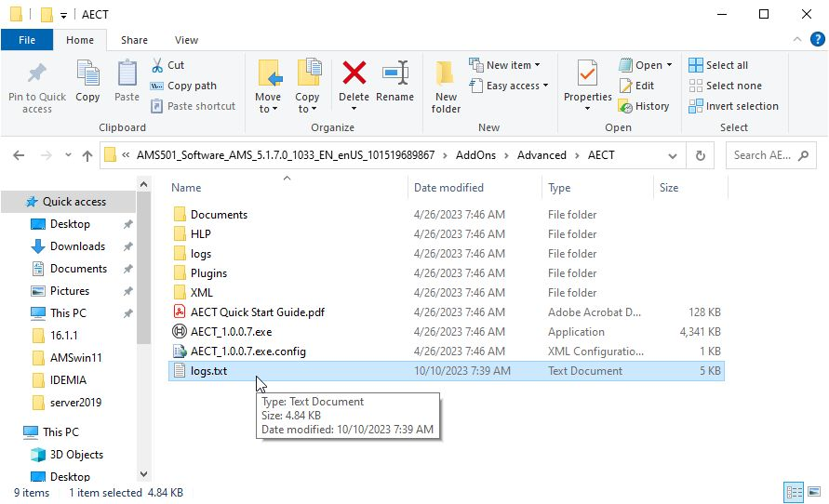The width and height of the screenshot is (829, 504).
Task: Sort by the Size column header
Action: pos(669,188)
